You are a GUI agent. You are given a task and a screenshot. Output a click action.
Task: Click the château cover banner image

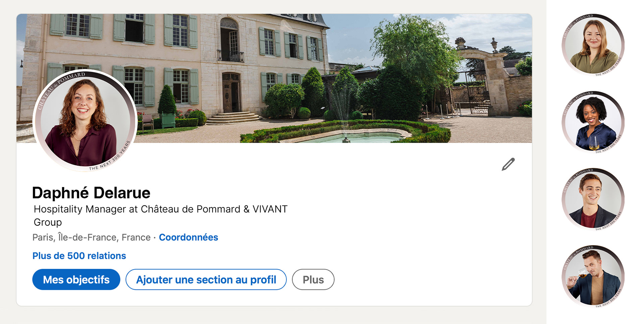coord(335,50)
